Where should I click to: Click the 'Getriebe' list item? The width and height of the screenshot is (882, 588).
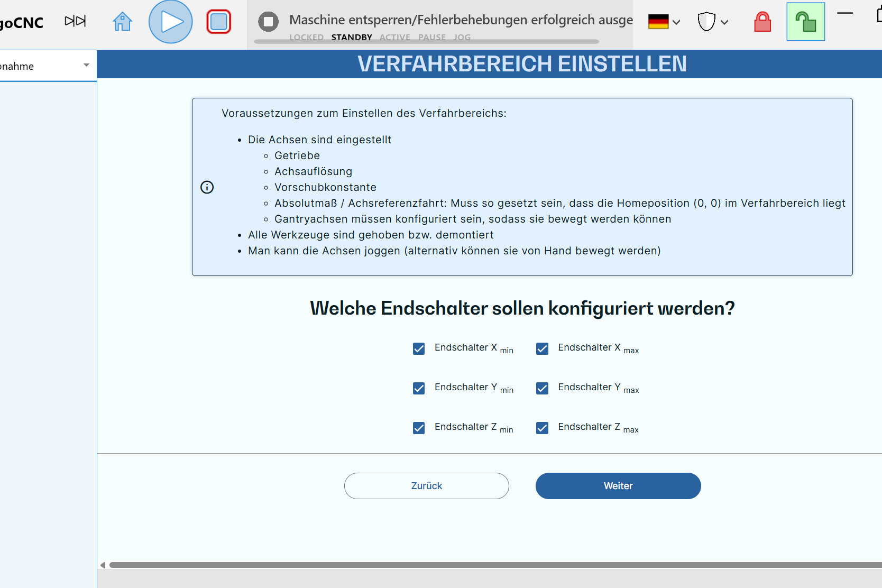[297, 155]
